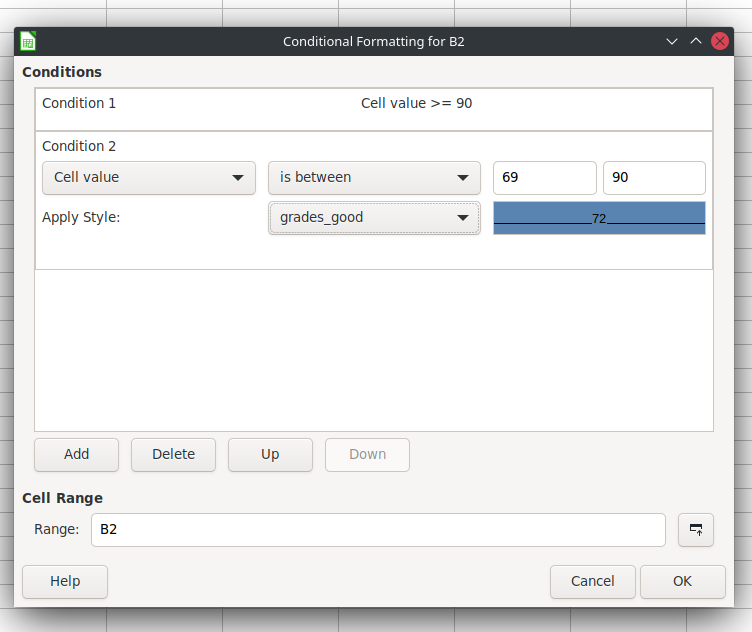Move the condition Up
This screenshot has width=752, height=632.
[270, 455]
